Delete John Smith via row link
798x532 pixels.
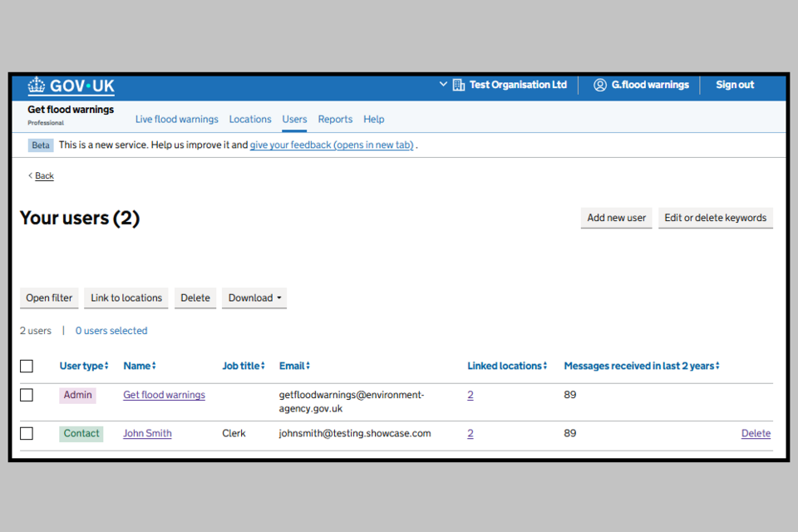tap(756, 433)
